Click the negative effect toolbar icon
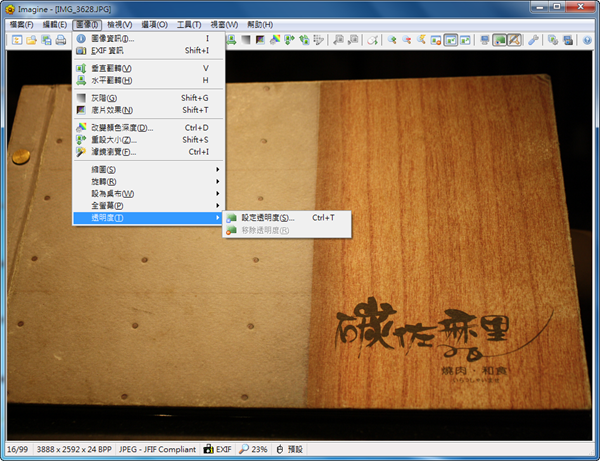 (260, 40)
